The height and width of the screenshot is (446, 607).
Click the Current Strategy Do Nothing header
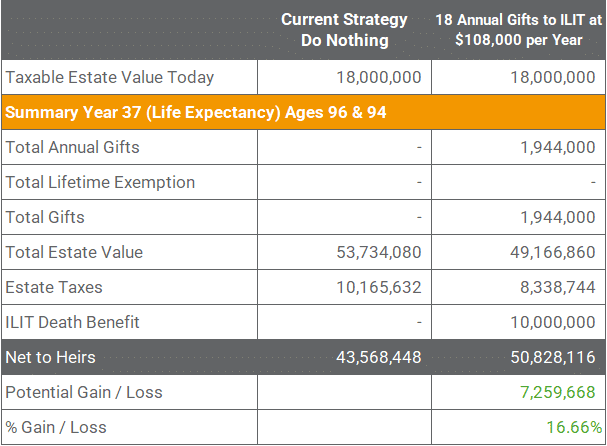click(344, 30)
